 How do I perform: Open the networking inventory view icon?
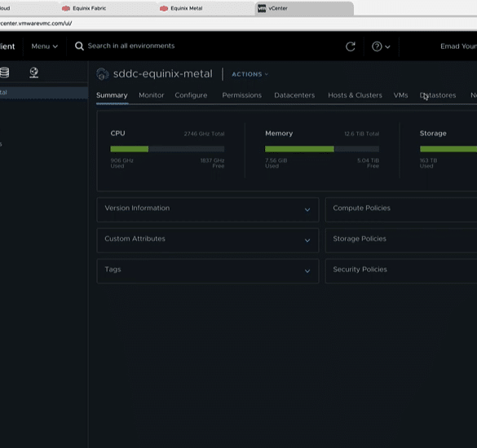(33, 72)
